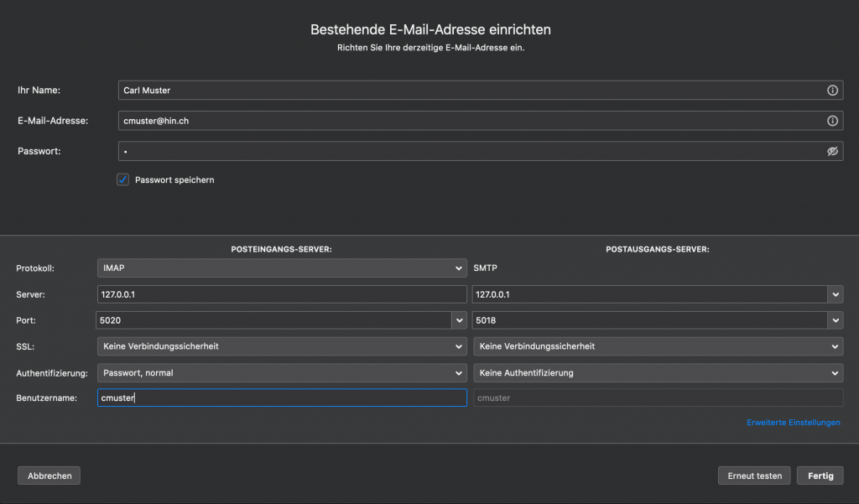Open the outgoing port 5018 dropdown arrow
This screenshot has width=859, height=504.
click(x=835, y=320)
